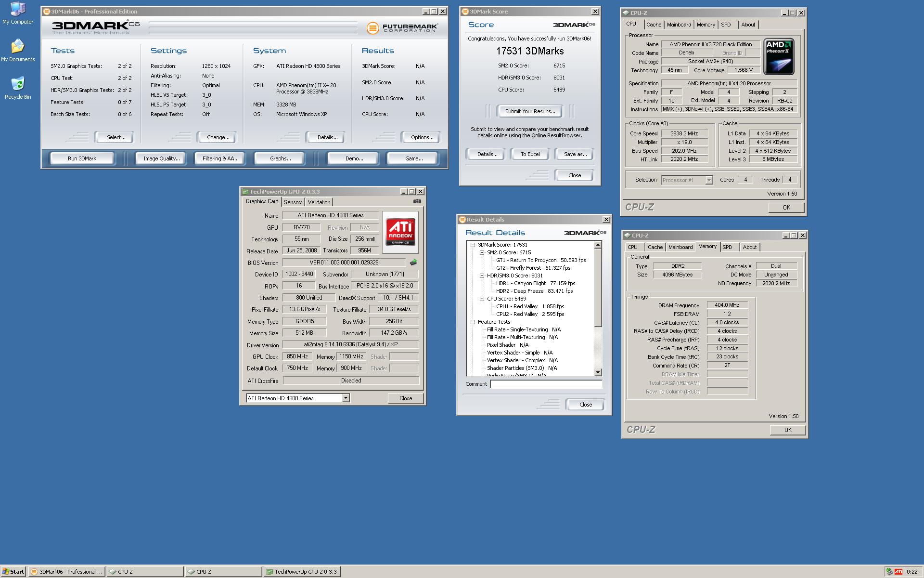Screen dimensions: 924x578
Task: Click the Demo button in 3DMark06
Action: (x=354, y=158)
